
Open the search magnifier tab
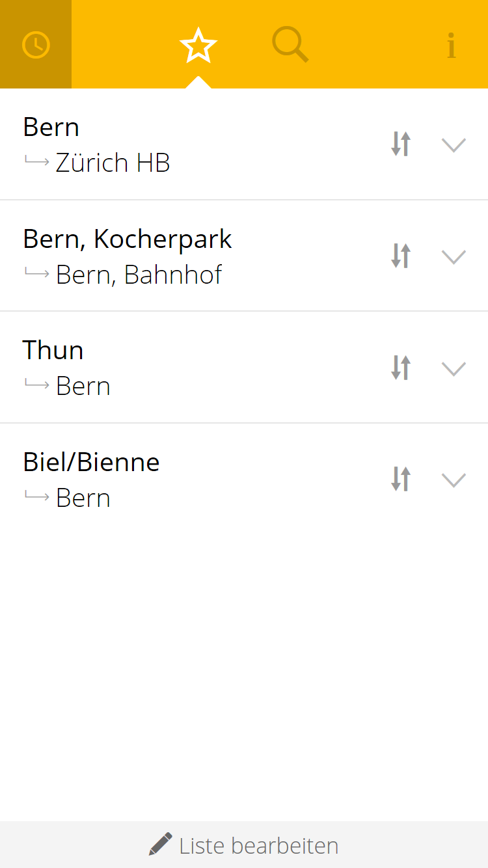[290, 45]
